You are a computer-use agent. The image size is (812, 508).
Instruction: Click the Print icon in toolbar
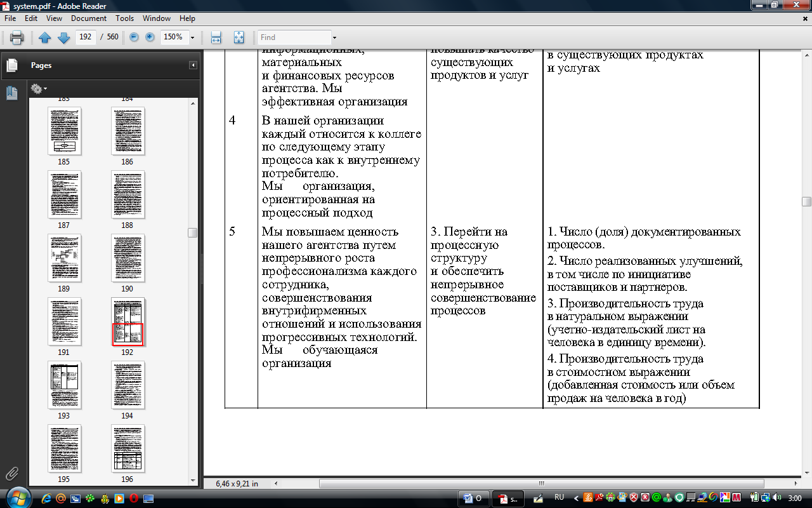point(17,37)
